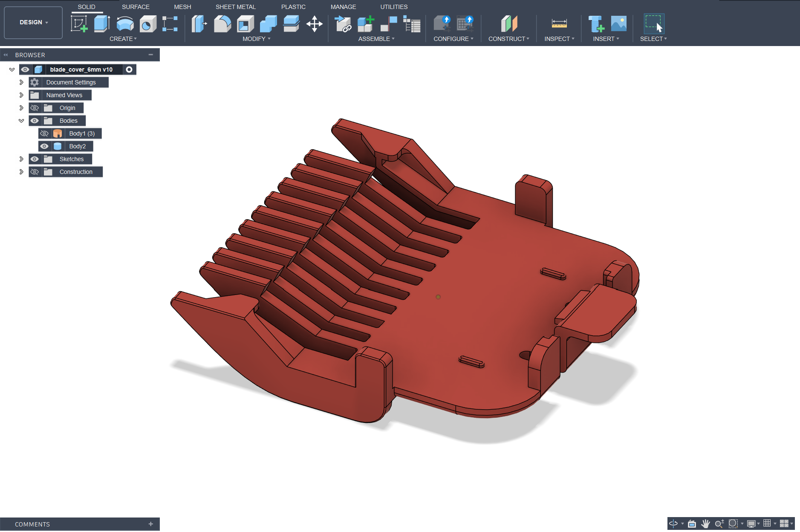
Task: Open the Measure tool under Inspect
Action: pyautogui.click(x=559, y=24)
